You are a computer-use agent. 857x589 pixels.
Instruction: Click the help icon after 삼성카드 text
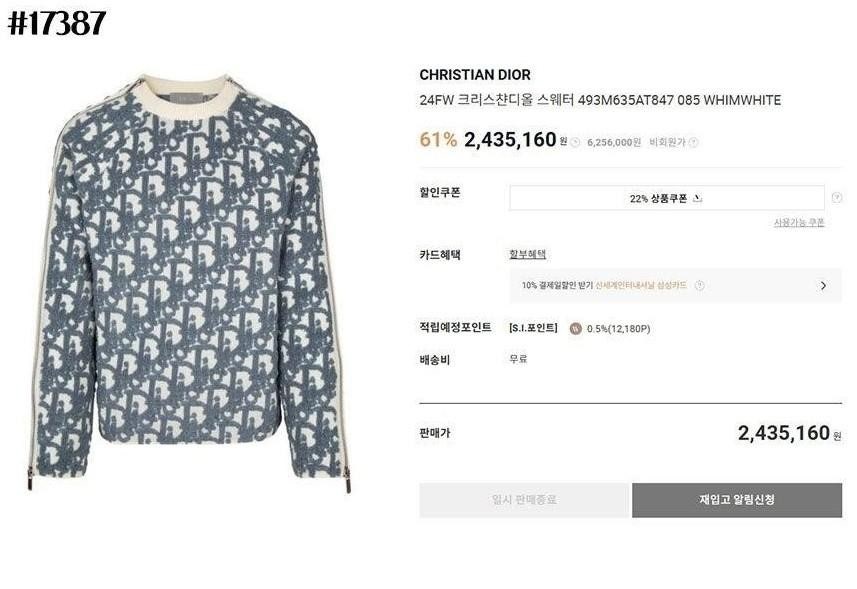point(699,285)
